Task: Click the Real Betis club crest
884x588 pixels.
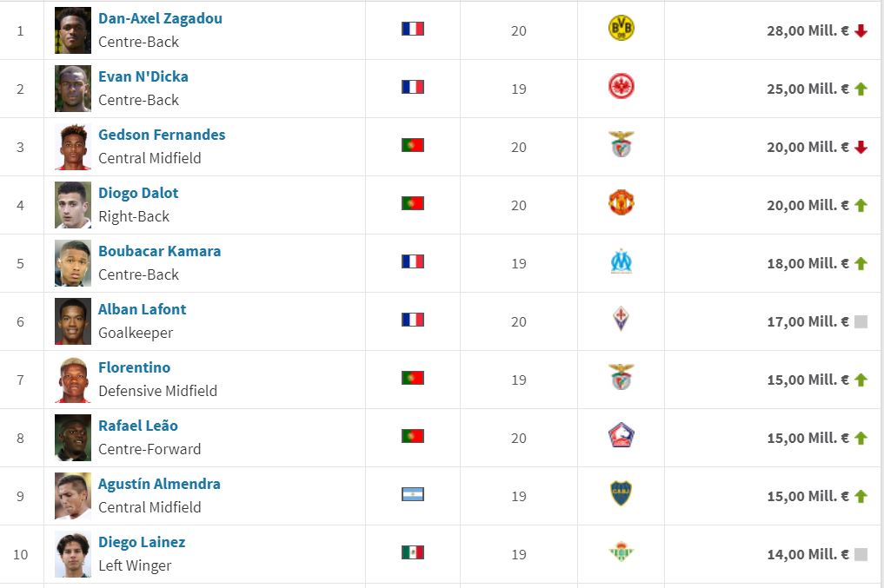Action: 621,552
